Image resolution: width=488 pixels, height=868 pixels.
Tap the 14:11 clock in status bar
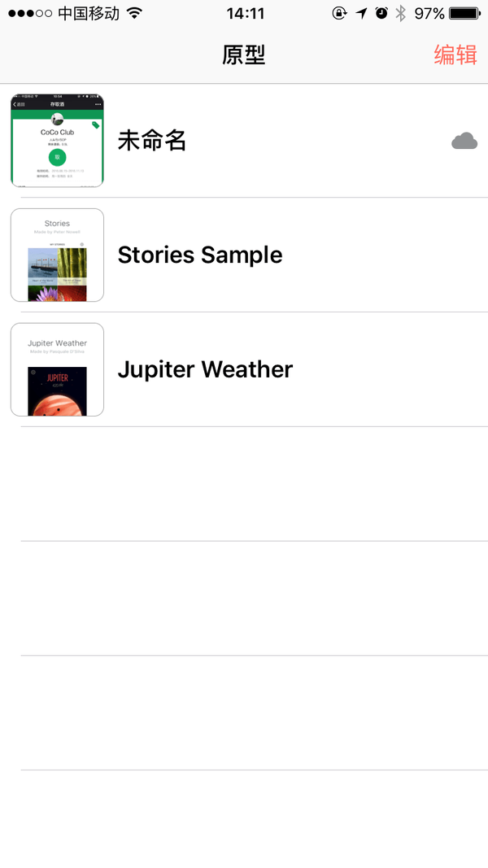245,13
